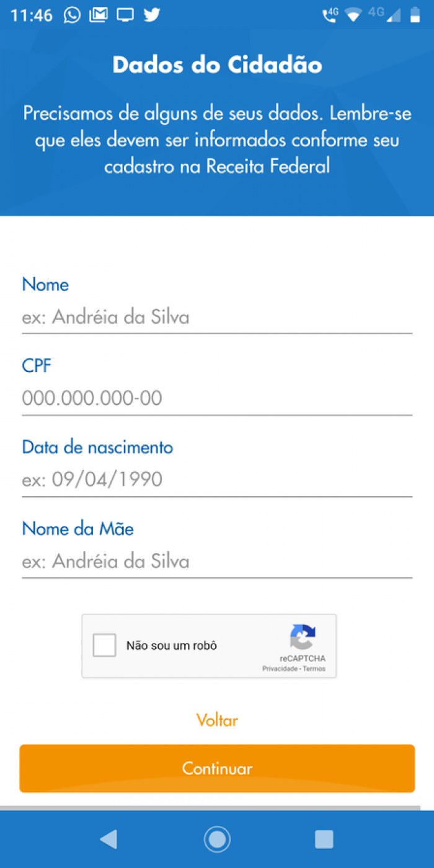Tap the 4G call status icon
The height and width of the screenshot is (868, 434).
[x=329, y=15]
